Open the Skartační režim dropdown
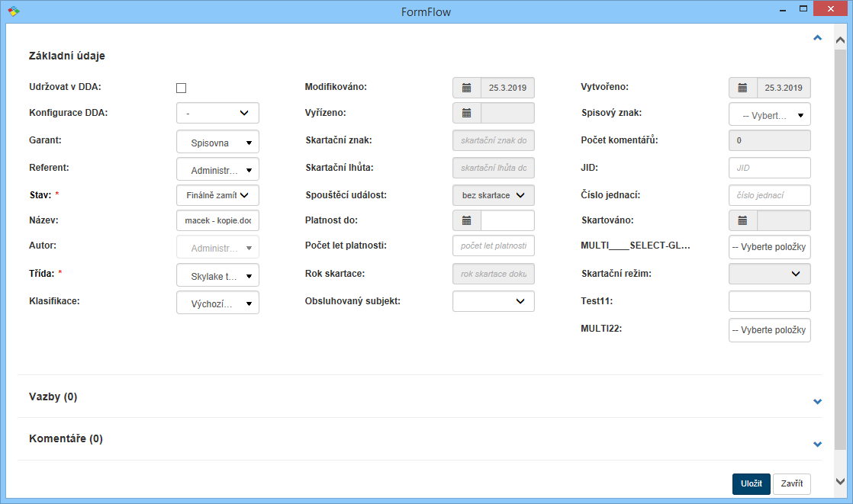Image resolution: width=853 pixels, height=504 pixels. pyautogui.click(x=769, y=274)
